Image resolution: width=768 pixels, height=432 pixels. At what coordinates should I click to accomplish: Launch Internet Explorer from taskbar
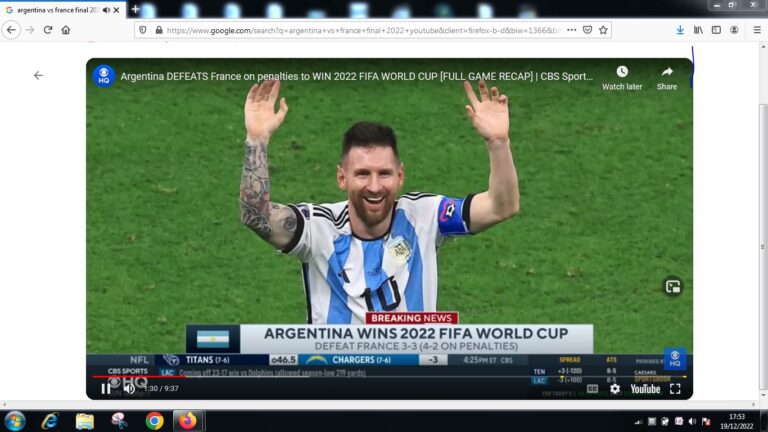pos(50,421)
